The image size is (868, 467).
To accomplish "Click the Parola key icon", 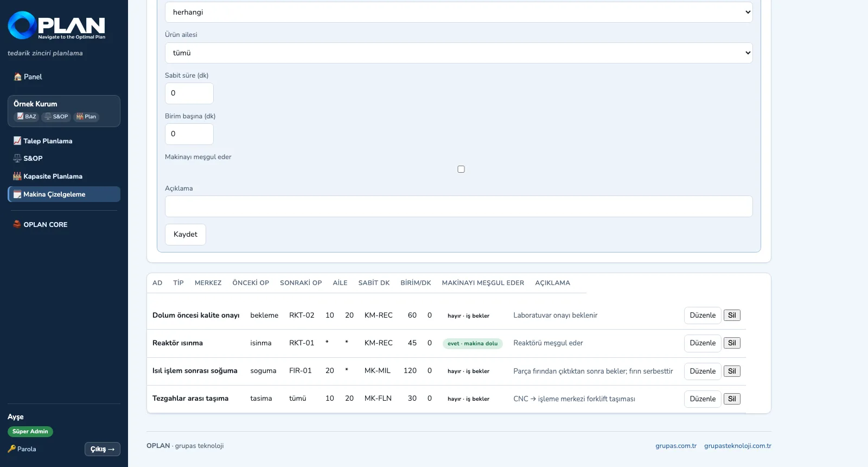I will [x=11, y=449].
